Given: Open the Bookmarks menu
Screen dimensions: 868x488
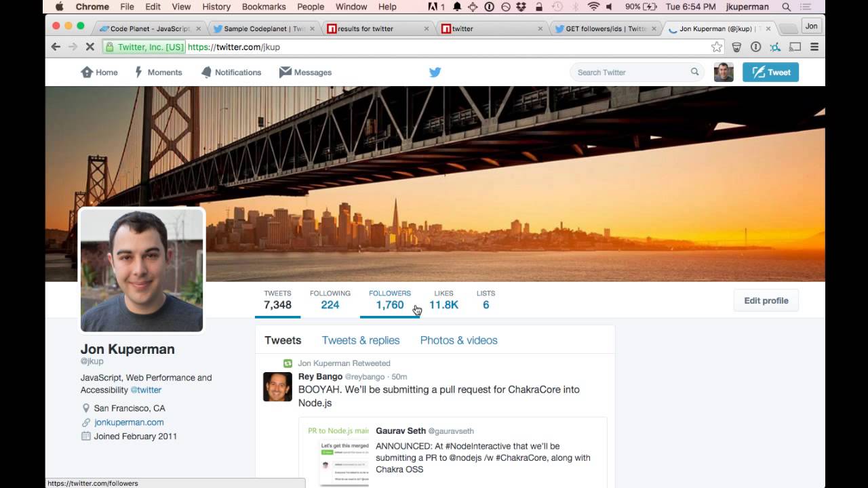Looking at the screenshot, I should coord(264,7).
